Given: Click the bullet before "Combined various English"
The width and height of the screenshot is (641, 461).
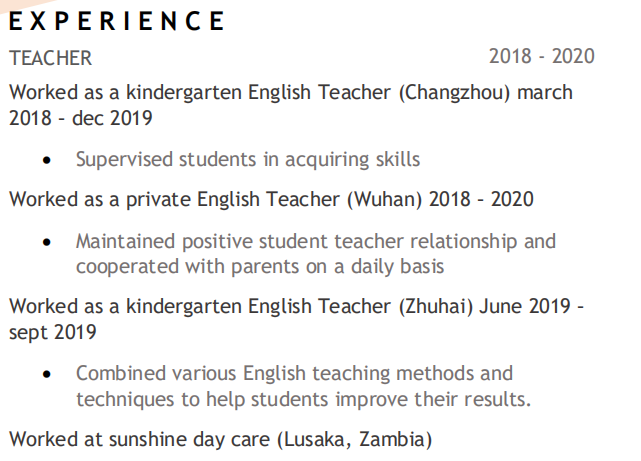Looking at the screenshot, I should [48, 374].
